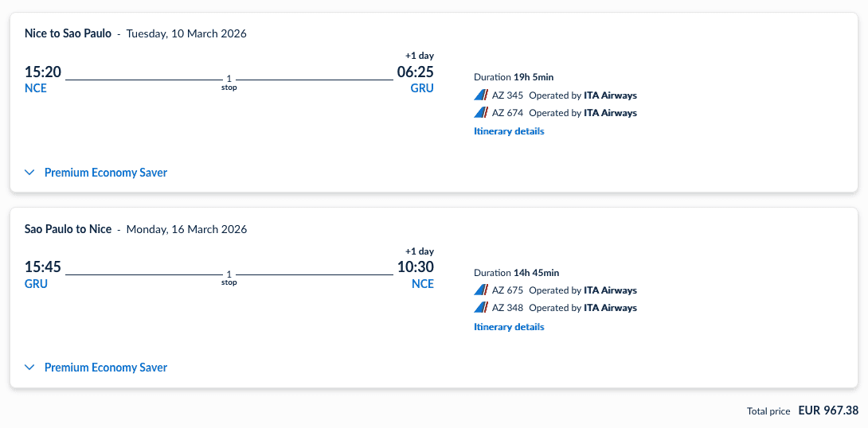868x428 pixels.
Task: Open Itinerary details for Nice to Sao Paulo
Action: coord(509,131)
